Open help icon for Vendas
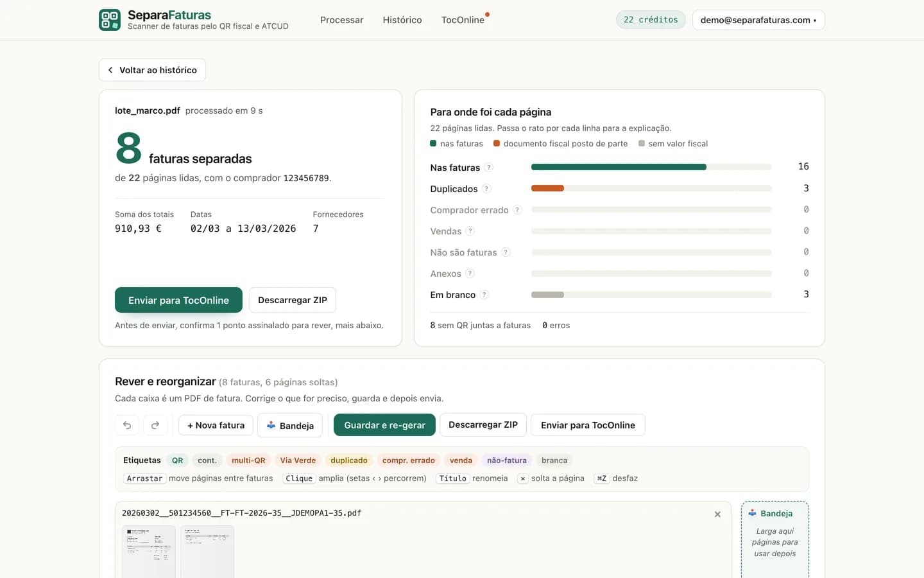This screenshot has width=924, height=578. pyautogui.click(x=470, y=231)
